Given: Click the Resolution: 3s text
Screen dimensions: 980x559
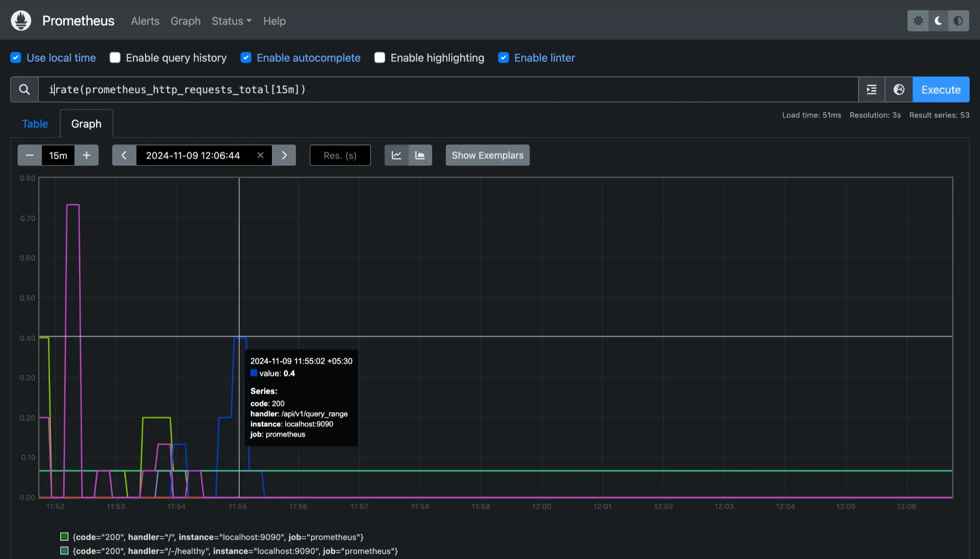Looking at the screenshot, I should pos(875,115).
